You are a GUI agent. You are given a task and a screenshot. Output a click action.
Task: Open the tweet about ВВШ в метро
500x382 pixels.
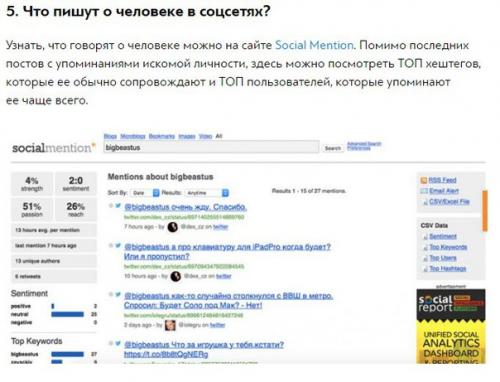(x=228, y=300)
